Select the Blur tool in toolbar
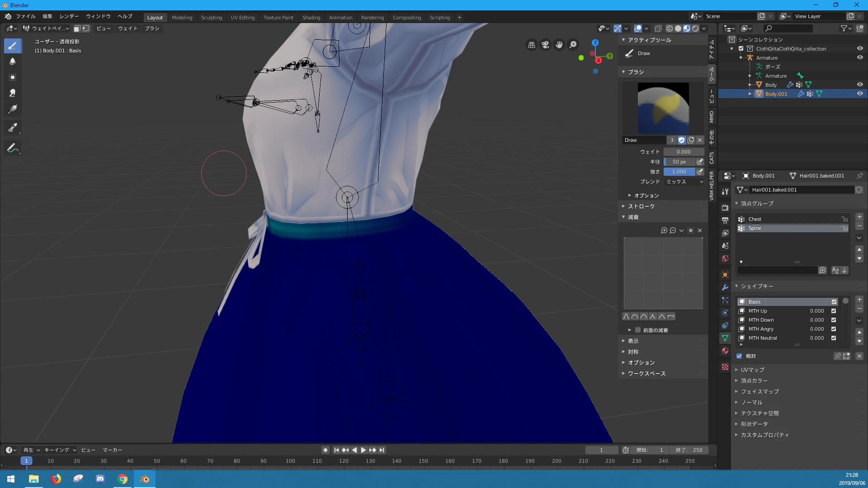The image size is (868, 488). pyautogui.click(x=13, y=61)
